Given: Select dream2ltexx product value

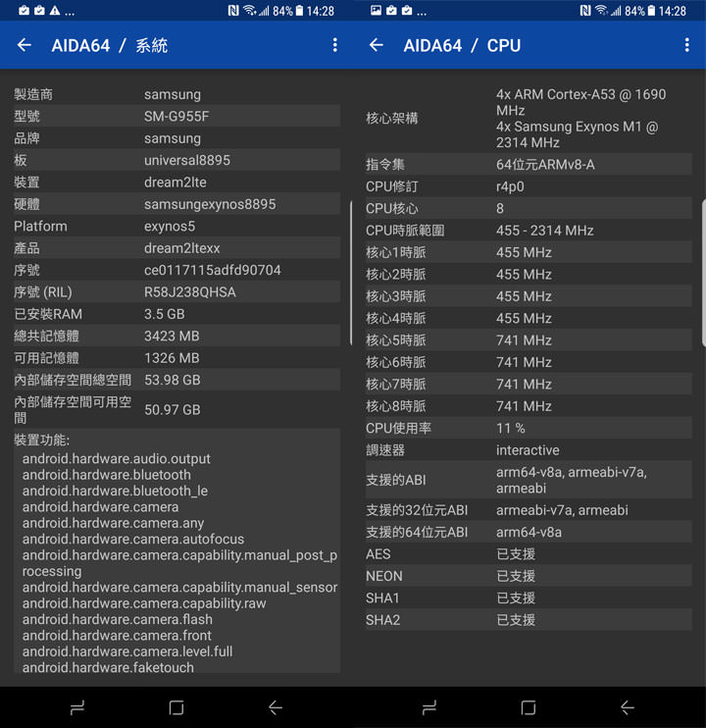Looking at the screenshot, I should coord(181,248).
